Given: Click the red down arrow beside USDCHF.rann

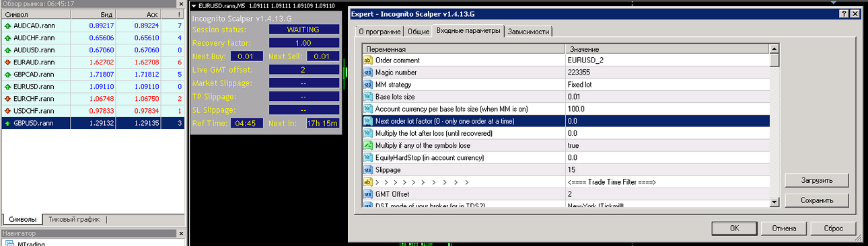Looking at the screenshot, I should (7, 110).
